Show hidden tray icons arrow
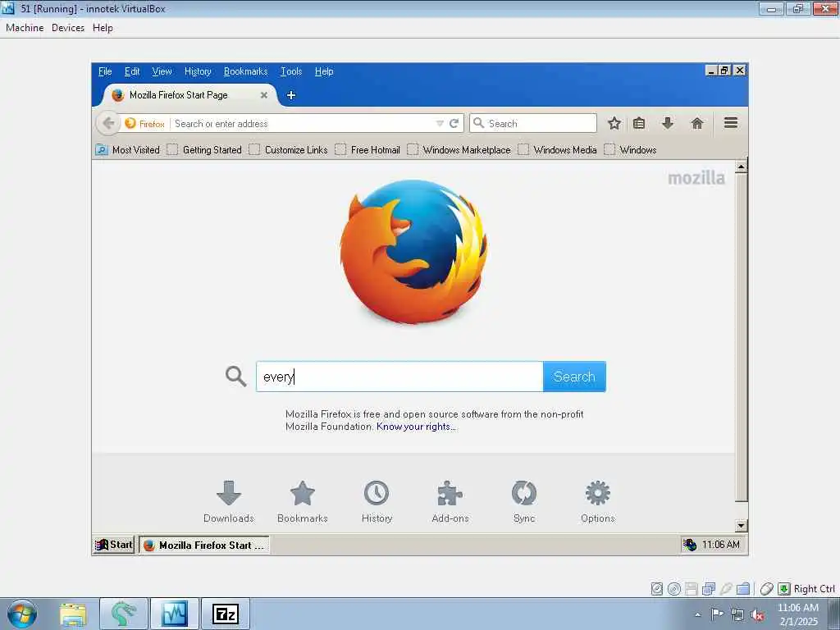The image size is (840, 630). click(697, 615)
